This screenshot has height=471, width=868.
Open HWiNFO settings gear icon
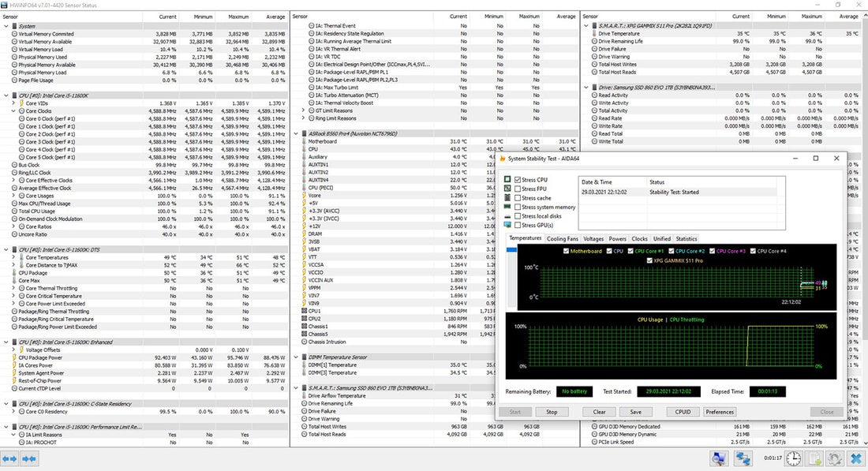[x=836, y=458]
